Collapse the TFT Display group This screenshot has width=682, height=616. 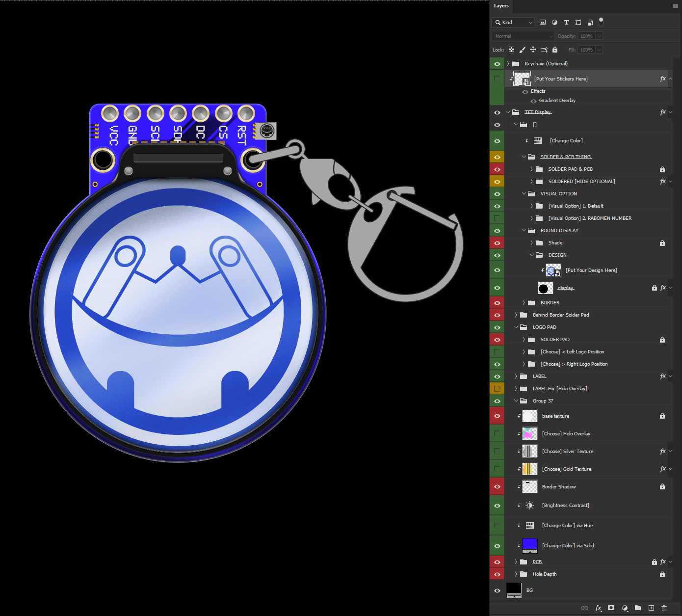point(508,112)
